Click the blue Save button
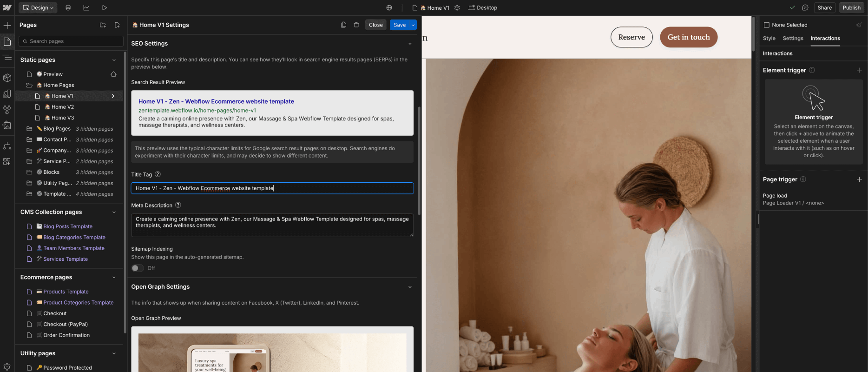This screenshot has width=868, height=372. [400, 25]
